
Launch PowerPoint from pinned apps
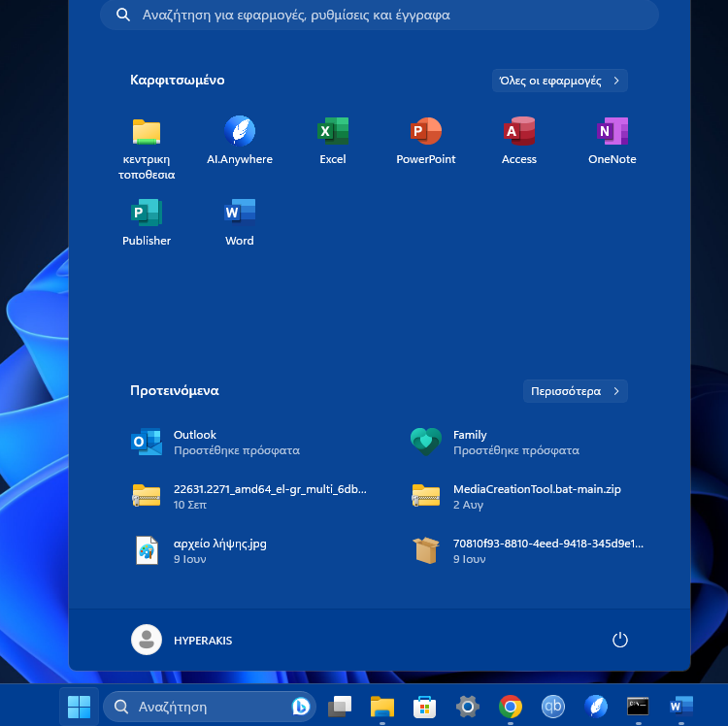pos(426,141)
